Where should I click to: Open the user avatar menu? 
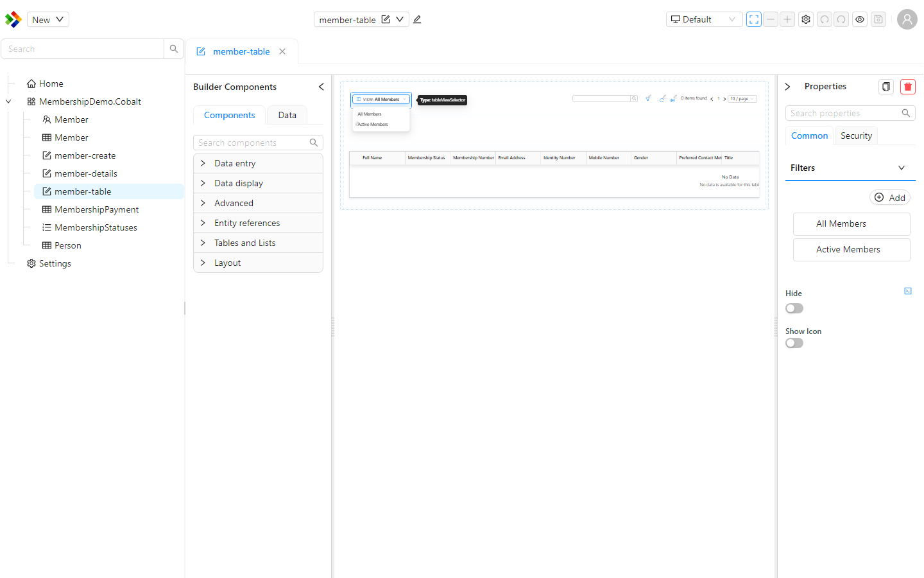click(907, 19)
